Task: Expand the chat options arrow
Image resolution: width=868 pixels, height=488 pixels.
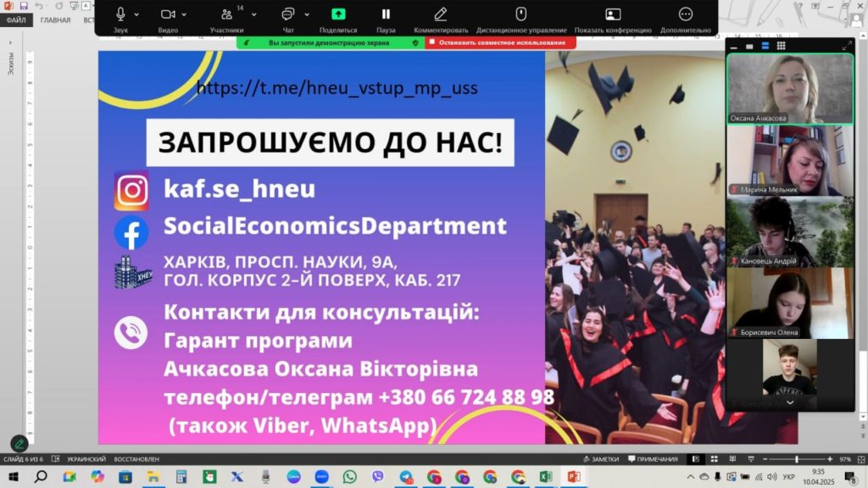Action: (307, 15)
